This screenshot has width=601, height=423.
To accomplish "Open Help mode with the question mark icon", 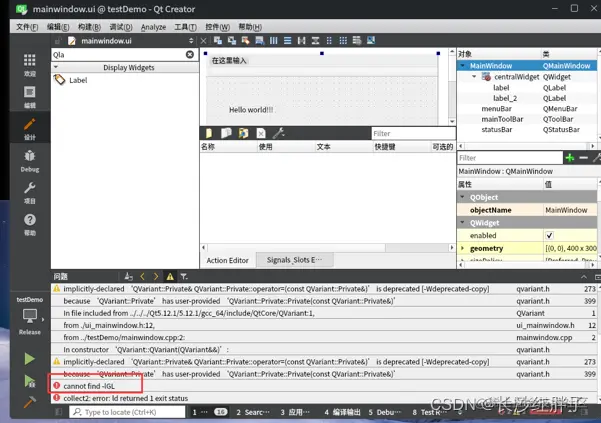I will click(x=30, y=224).
